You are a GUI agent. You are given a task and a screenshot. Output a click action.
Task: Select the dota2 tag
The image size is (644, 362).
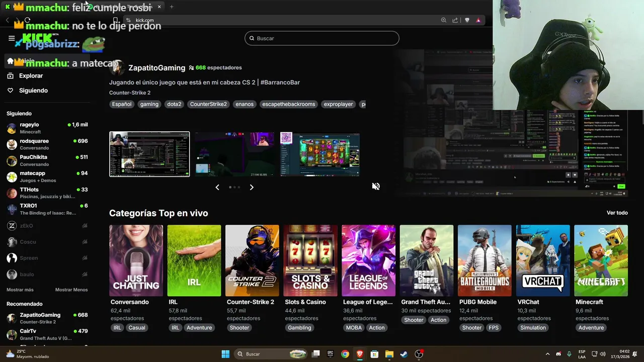click(174, 104)
